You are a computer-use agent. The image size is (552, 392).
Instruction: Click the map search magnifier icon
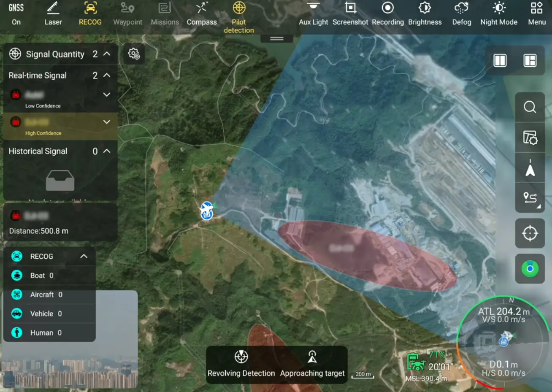coord(530,107)
